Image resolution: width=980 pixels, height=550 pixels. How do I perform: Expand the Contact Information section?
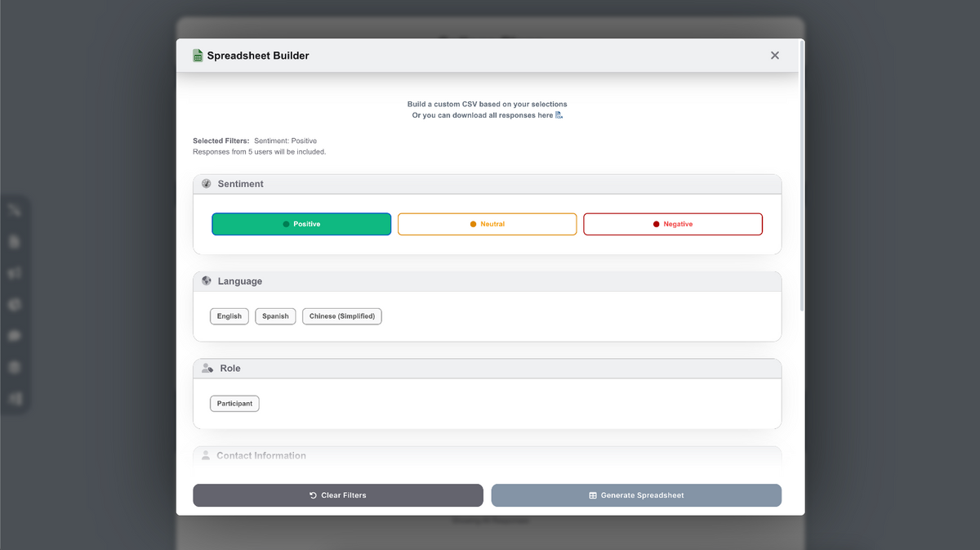pyautogui.click(x=487, y=455)
